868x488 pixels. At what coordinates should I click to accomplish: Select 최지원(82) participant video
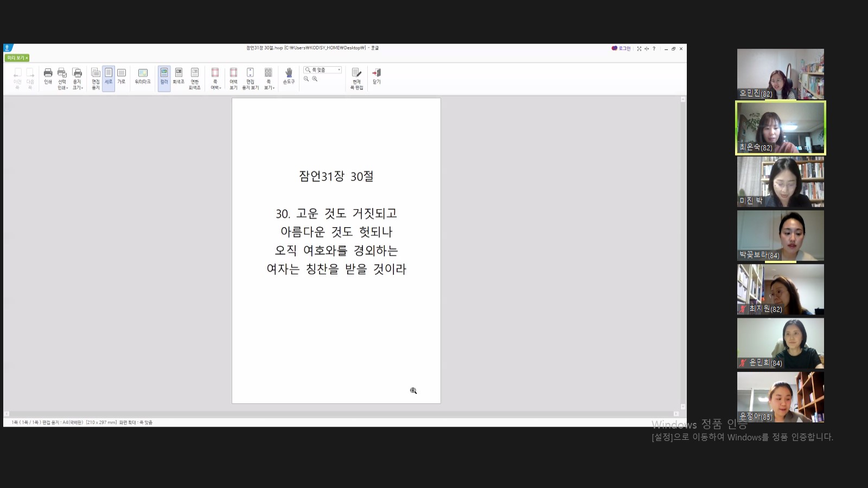[x=781, y=290]
